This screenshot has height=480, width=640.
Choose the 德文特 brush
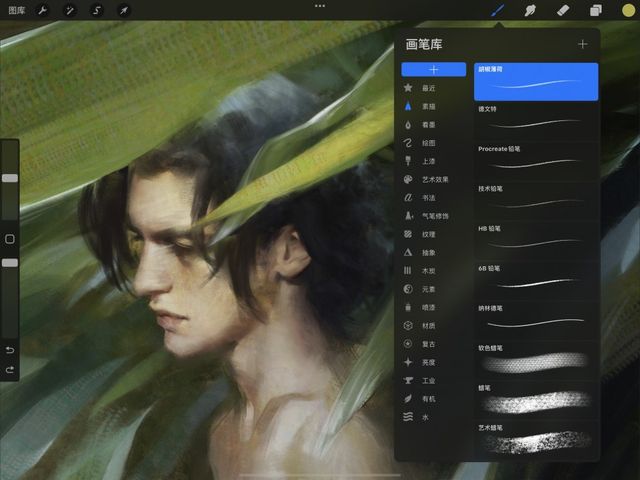(x=536, y=121)
